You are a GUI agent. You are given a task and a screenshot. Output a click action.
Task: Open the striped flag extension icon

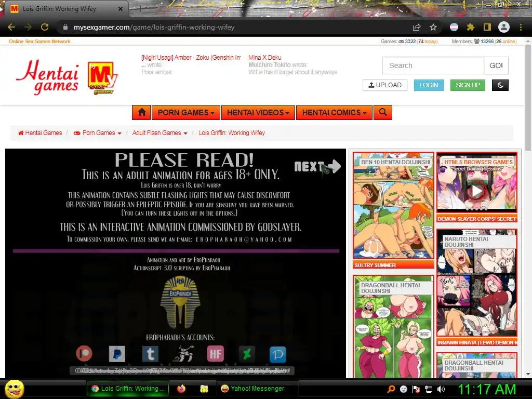pyautogui.click(x=454, y=27)
